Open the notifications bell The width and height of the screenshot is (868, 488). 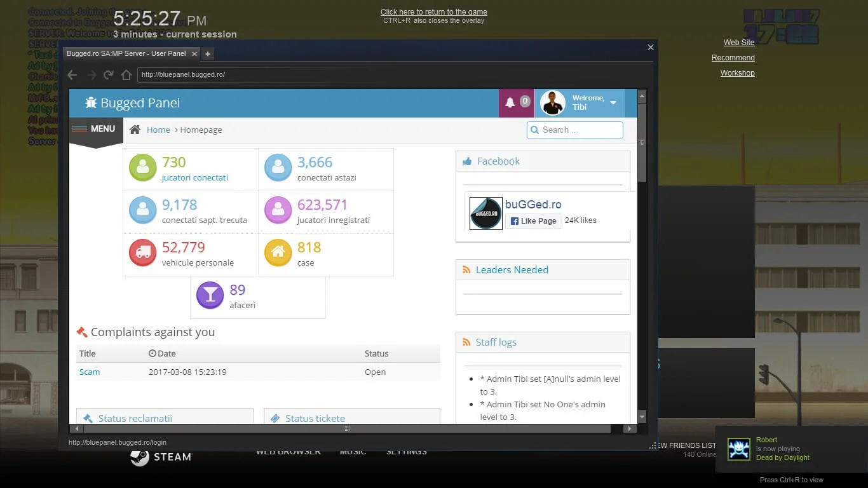[510, 102]
